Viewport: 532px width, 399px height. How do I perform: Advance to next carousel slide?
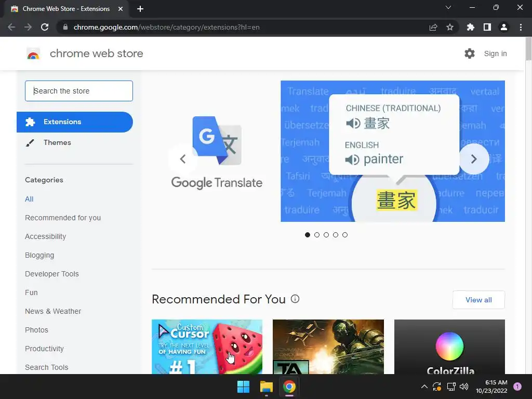coord(474,159)
